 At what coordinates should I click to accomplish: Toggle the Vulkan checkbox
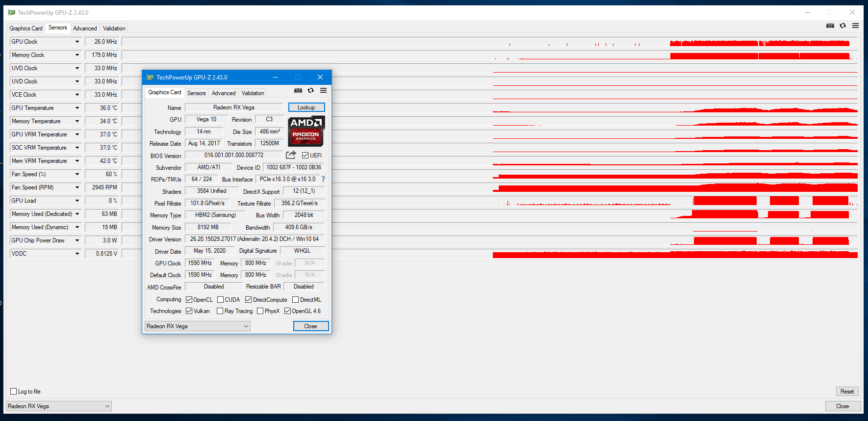[189, 311]
